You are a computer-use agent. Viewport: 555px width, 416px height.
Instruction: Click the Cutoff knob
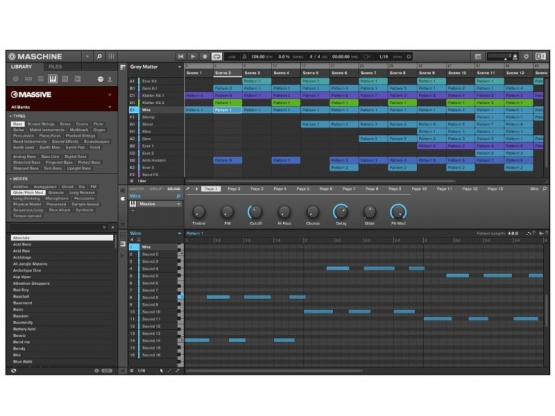click(255, 212)
